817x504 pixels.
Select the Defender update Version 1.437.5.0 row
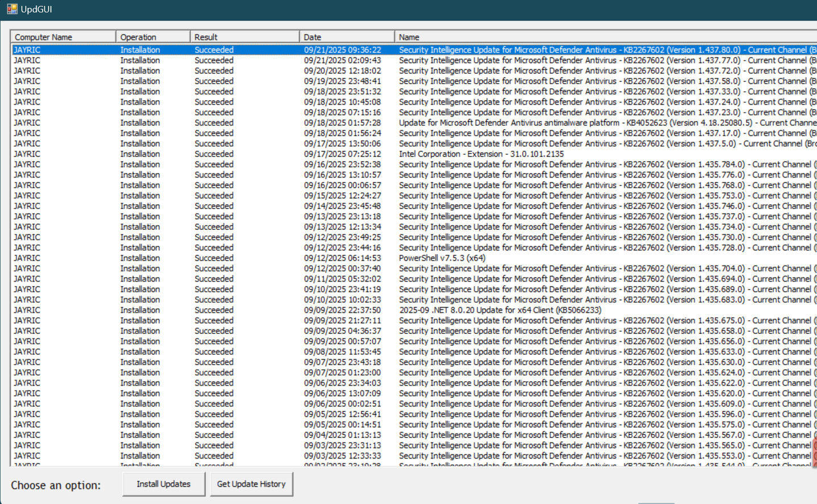(569, 144)
